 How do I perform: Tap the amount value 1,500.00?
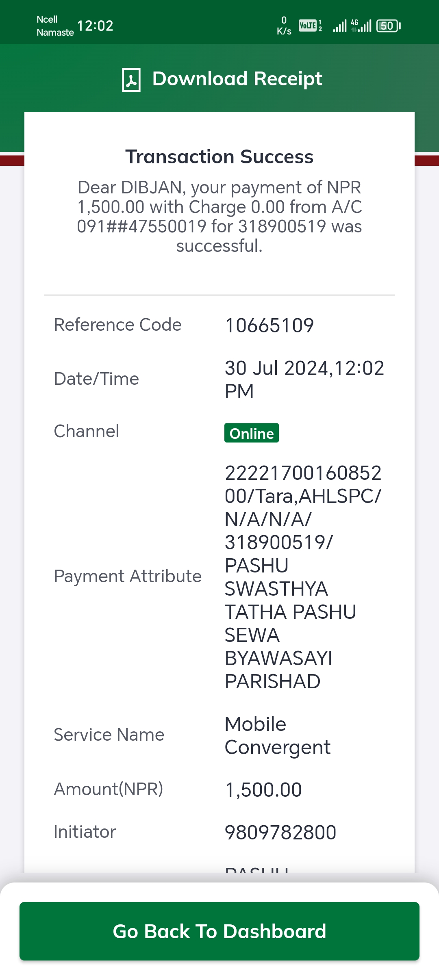(263, 790)
